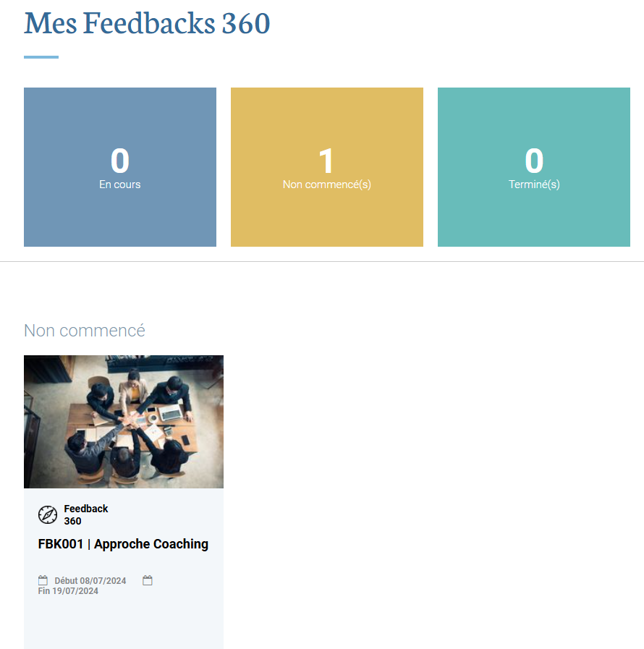Click the calendar icon before Début date
This screenshot has height=649, width=644.
point(43,580)
